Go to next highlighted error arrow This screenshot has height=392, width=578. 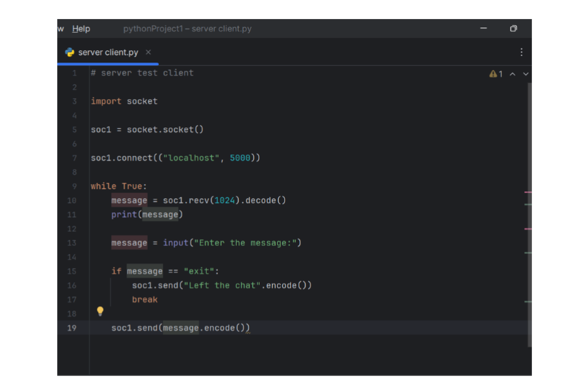pos(526,74)
